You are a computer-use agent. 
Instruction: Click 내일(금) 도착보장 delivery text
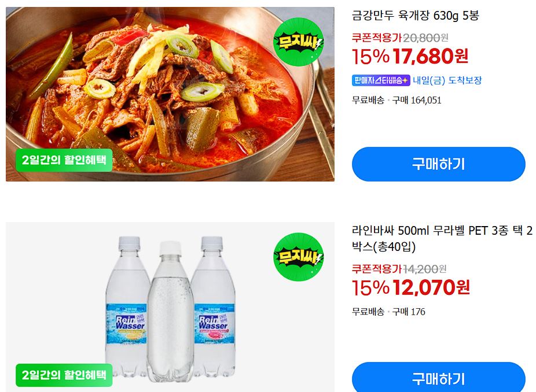tap(447, 80)
